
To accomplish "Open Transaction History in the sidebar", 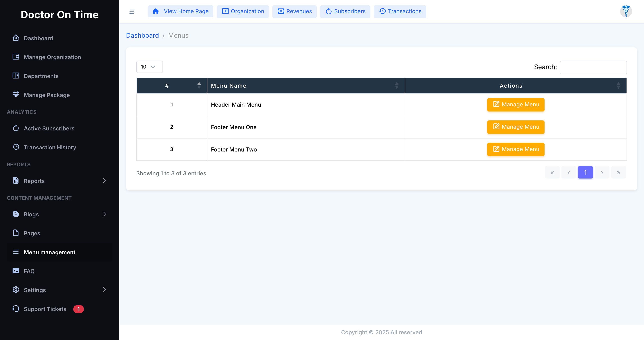I will tap(59, 147).
